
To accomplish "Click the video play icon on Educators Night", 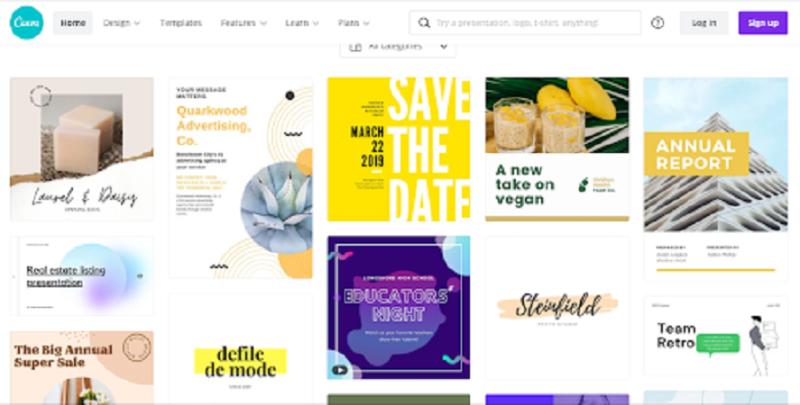I will tap(339, 370).
